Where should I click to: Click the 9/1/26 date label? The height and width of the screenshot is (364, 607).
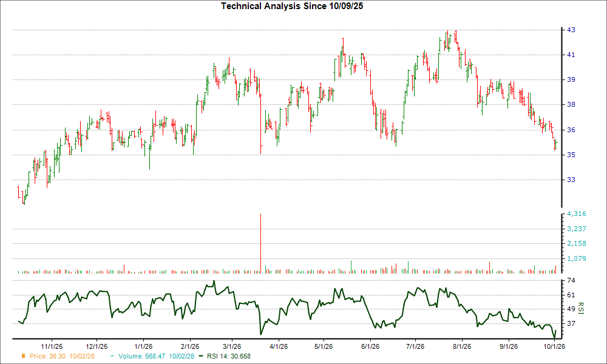[x=508, y=346]
